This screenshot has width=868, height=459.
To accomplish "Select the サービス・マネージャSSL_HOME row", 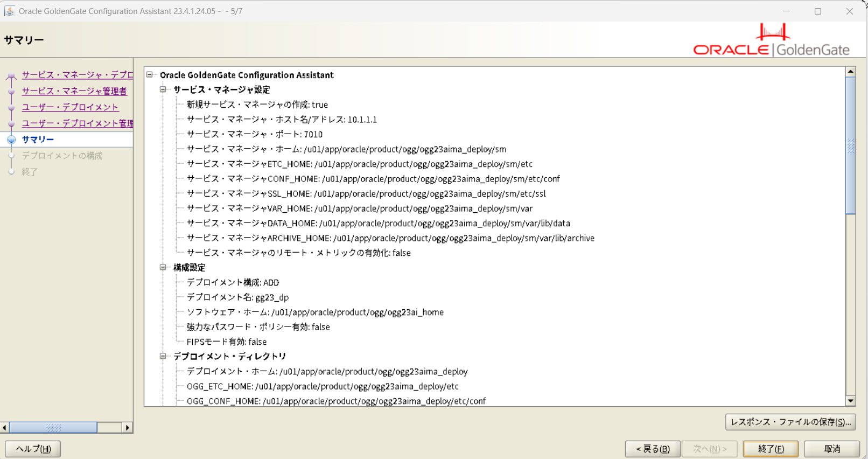I will [366, 193].
